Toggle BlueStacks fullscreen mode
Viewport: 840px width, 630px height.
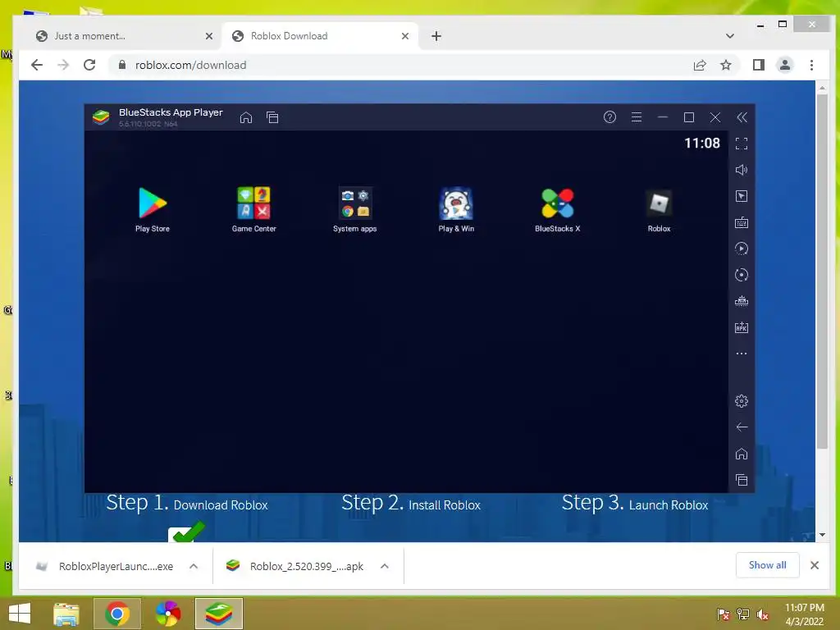pos(742,143)
